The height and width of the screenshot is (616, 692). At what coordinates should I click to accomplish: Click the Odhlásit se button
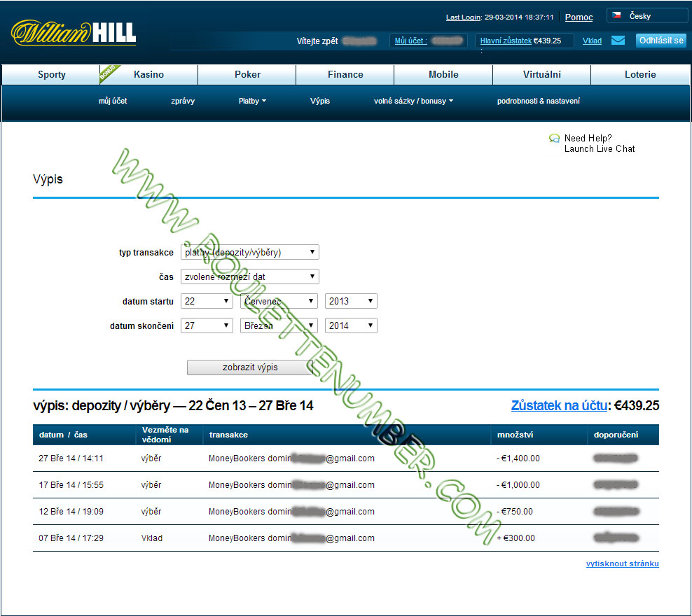pyautogui.click(x=661, y=41)
